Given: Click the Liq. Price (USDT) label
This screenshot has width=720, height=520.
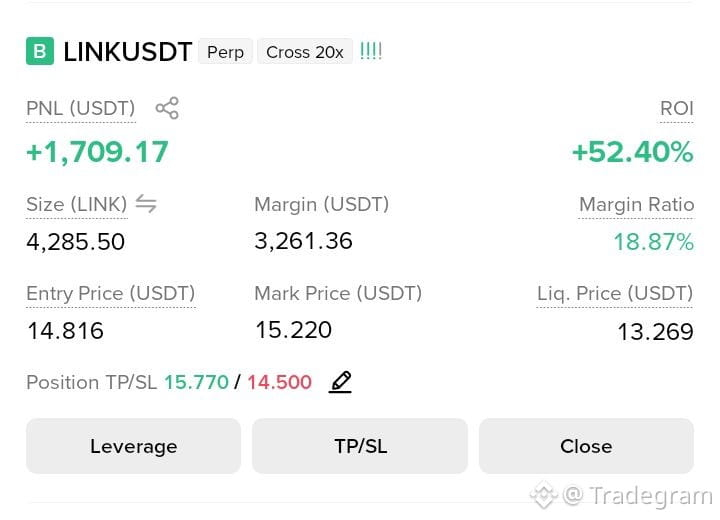Looking at the screenshot, I should 615,293.
